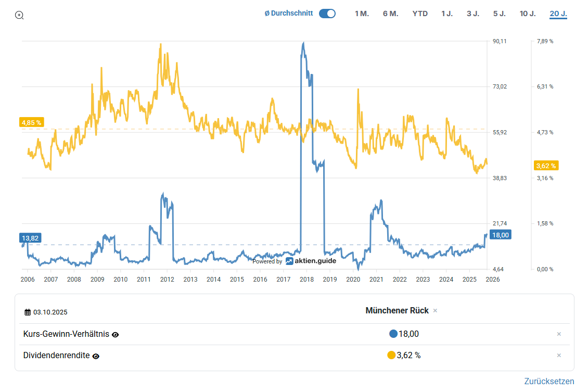Screen dimensions: 588x392
Task: Remove Münchener Rück with the x icon
Action: 435,311
